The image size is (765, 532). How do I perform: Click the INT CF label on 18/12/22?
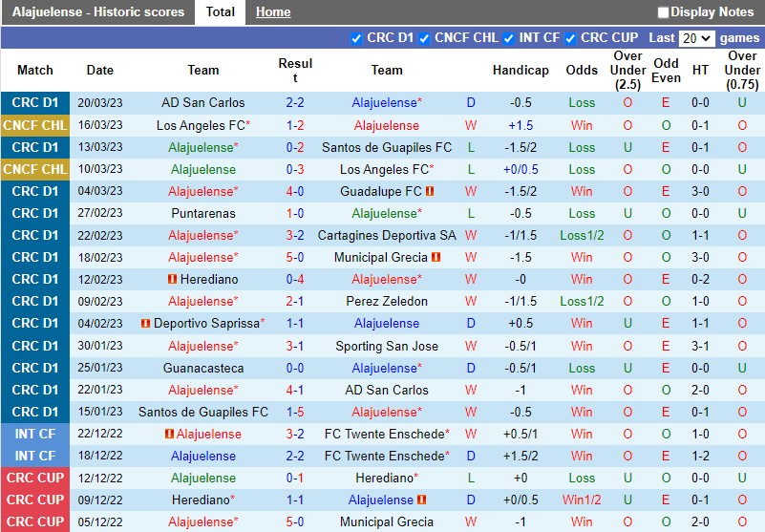[x=35, y=456]
